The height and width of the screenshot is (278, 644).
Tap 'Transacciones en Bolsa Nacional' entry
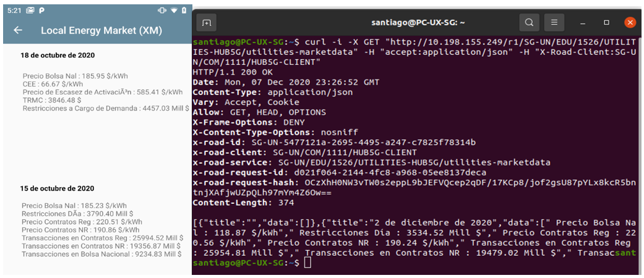[101, 254]
